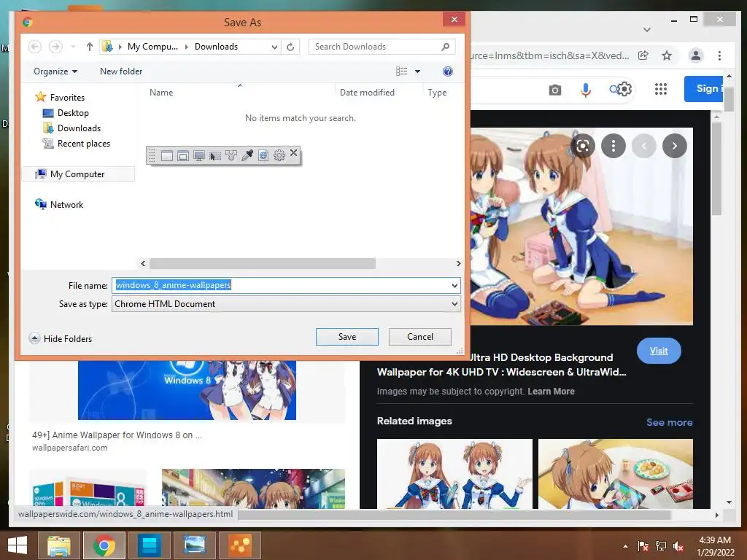
Task: Click See more related images
Action: tap(670, 422)
